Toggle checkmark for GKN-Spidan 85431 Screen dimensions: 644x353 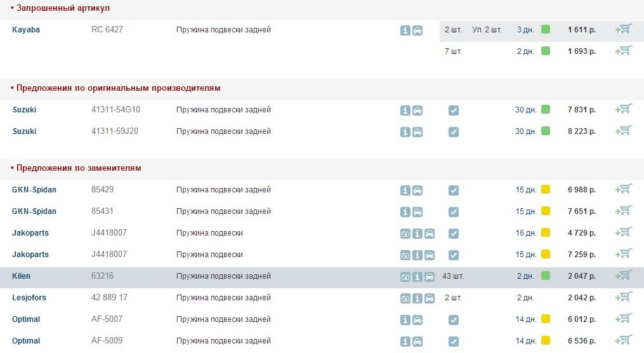coord(453,212)
